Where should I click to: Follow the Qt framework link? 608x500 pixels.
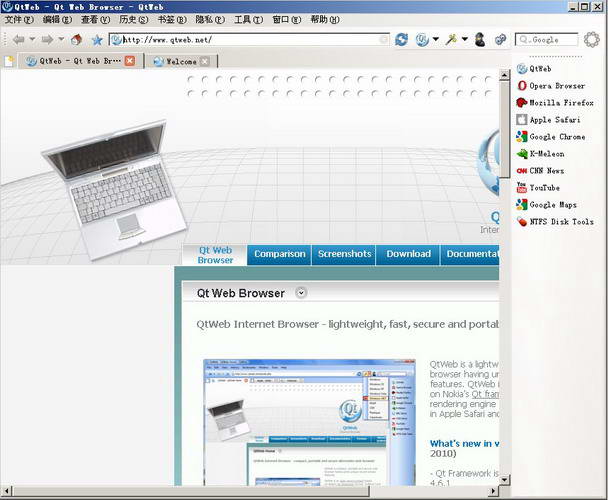[485, 394]
